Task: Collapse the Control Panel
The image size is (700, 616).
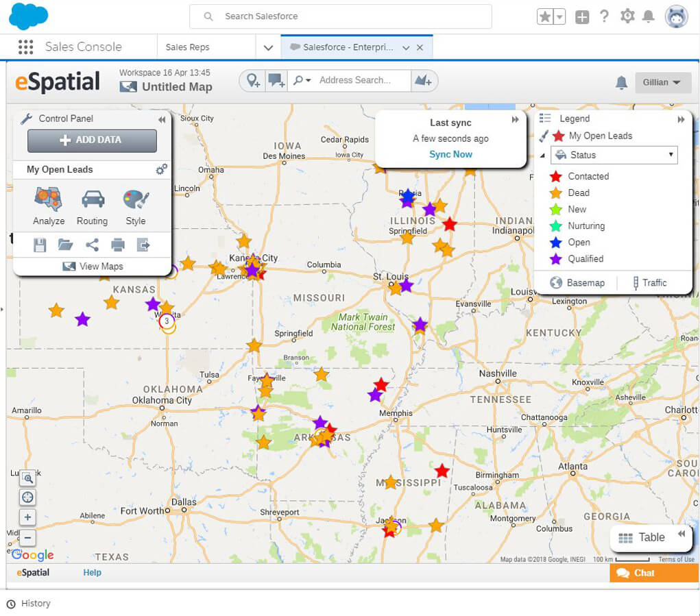Action: coord(162,119)
